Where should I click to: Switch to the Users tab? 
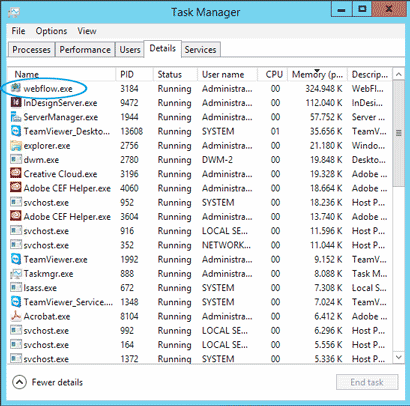[x=130, y=50]
